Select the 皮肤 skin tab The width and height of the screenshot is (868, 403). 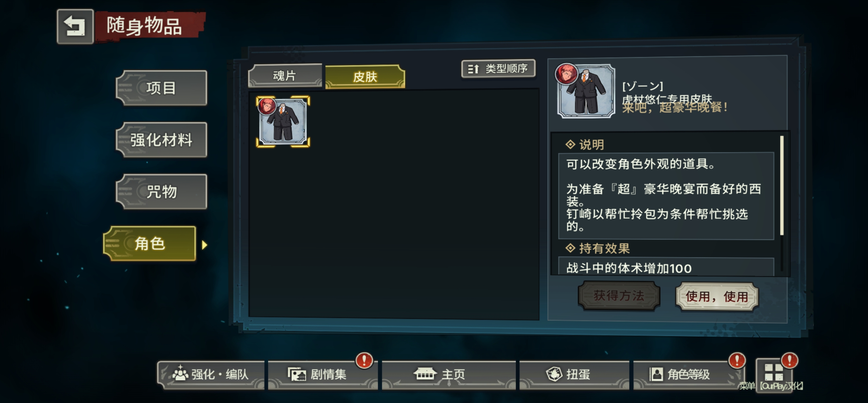click(x=365, y=77)
